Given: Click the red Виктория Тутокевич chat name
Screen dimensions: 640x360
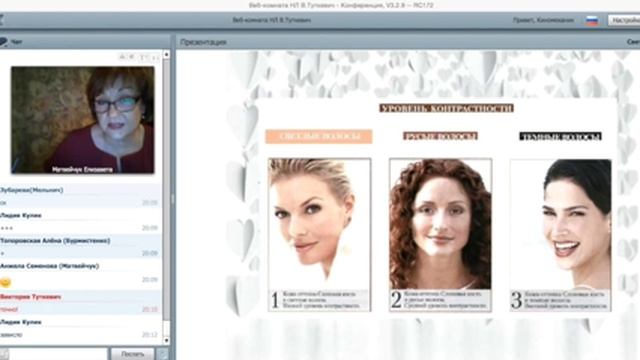Looking at the screenshot, I should (x=31, y=297).
